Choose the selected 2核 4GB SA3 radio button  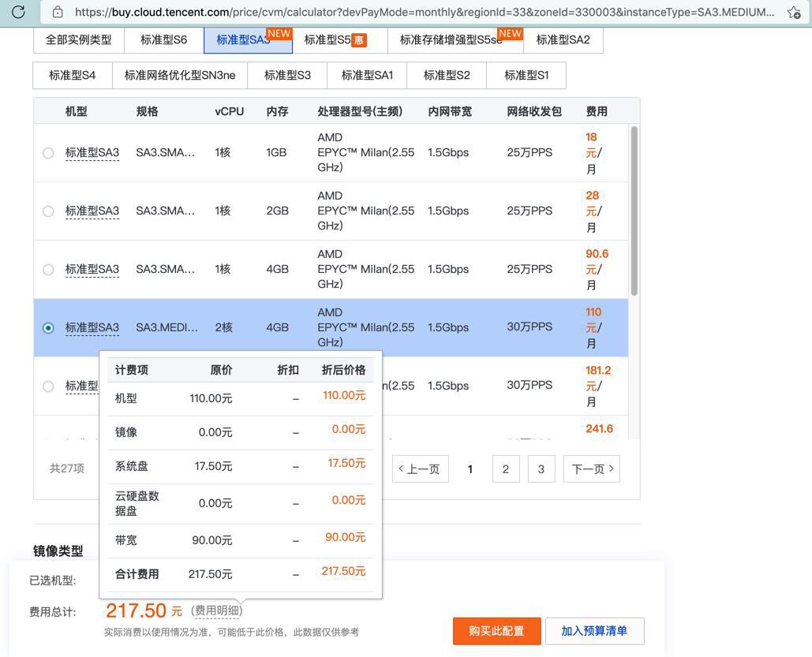[x=48, y=328]
